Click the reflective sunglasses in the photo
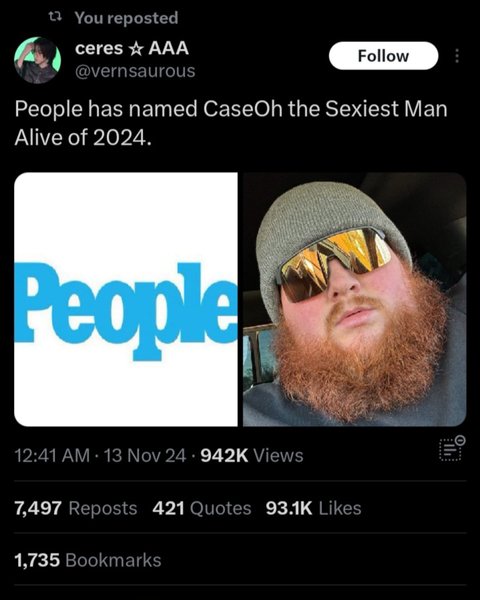 [334, 263]
